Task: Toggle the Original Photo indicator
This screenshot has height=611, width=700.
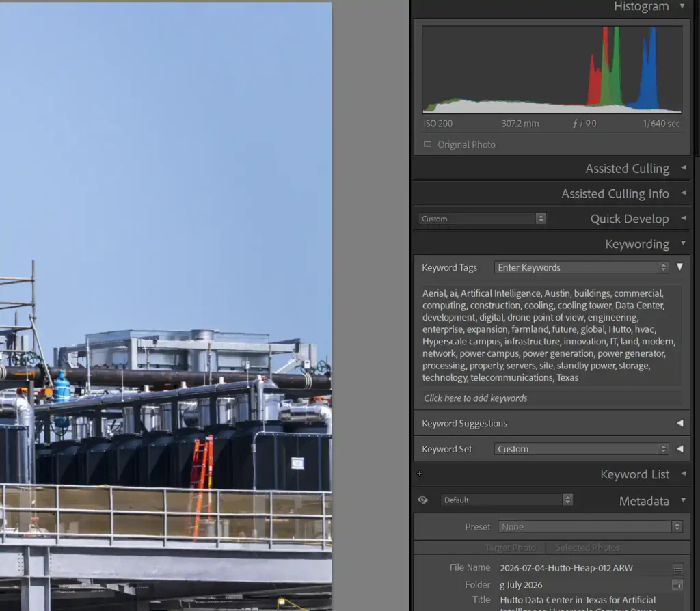Action: click(x=428, y=144)
